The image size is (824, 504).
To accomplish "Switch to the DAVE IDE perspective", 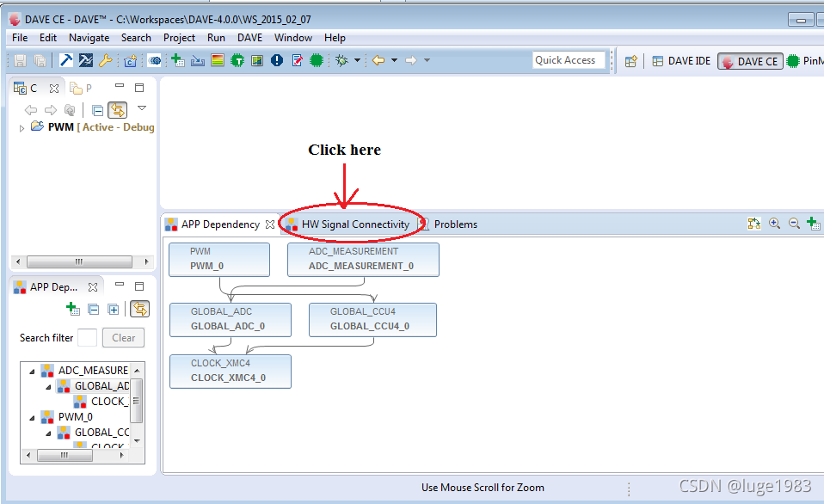I will pos(681,61).
